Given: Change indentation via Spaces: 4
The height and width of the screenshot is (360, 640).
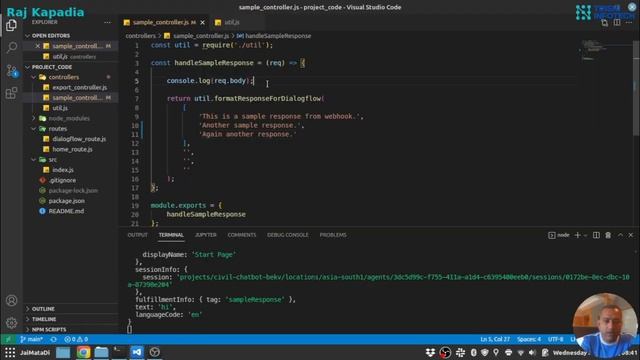Looking at the screenshot, I should [529, 339].
